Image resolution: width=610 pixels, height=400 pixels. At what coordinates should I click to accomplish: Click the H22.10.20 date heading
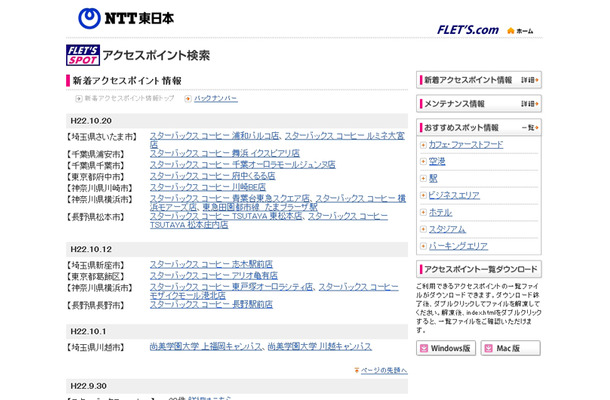(x=91, y=121)
